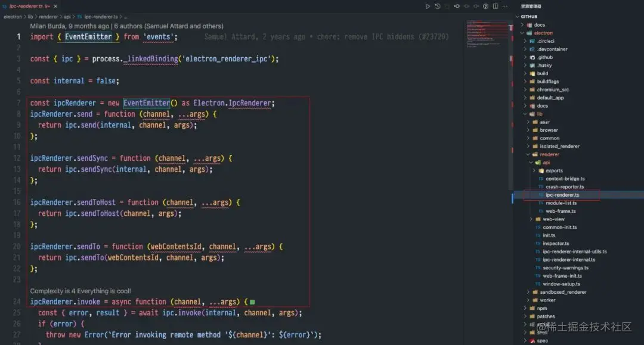The height and width of the screenshot is (345, 644).
Task: Click the green complexity indicator square
Action: 252,302
